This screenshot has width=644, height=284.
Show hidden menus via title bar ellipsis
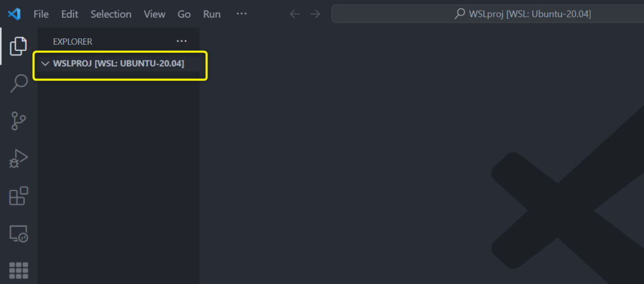[241, 14]
